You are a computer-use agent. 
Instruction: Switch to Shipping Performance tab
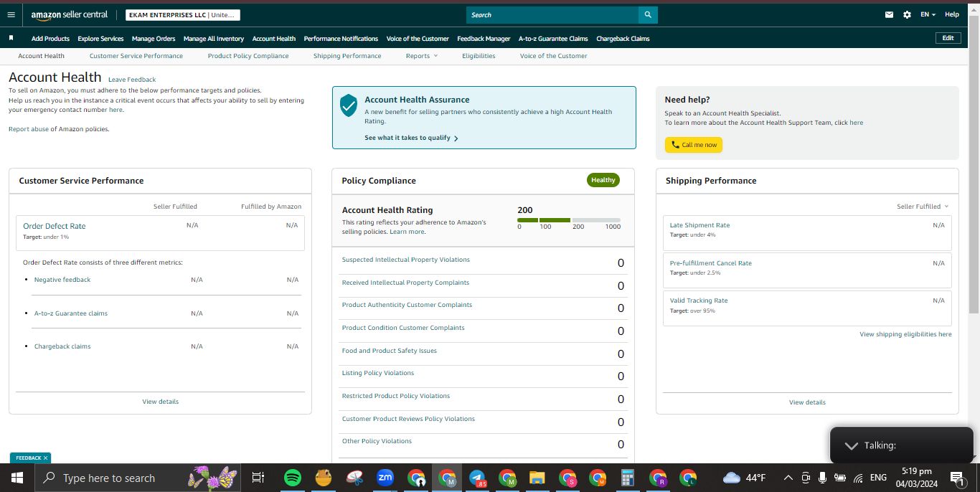pos(347,56)
